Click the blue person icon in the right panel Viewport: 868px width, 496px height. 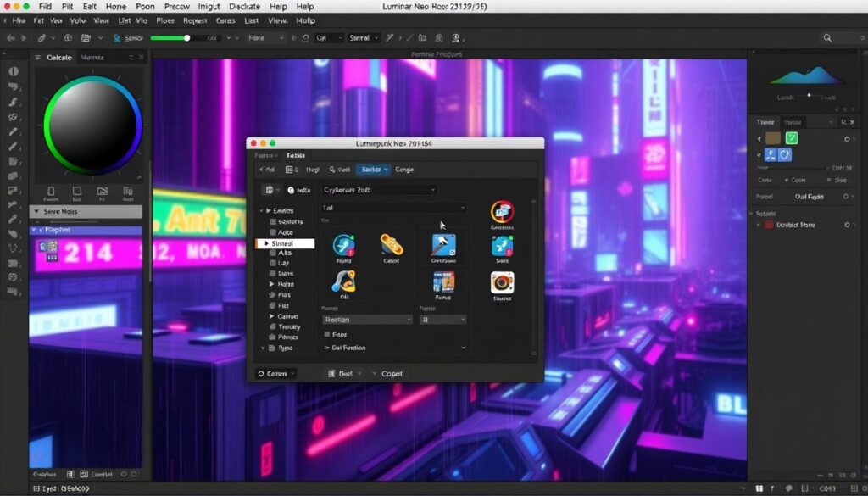click(x=771, y=155)
